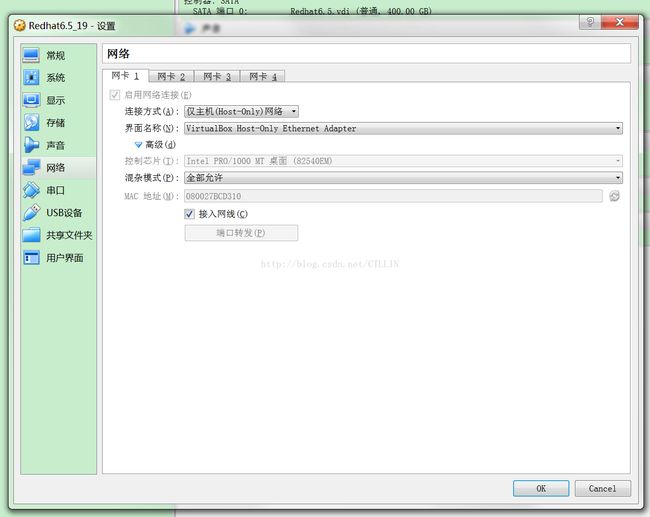Click the 用户界面 label in sidebar
This screenshot has width=650, height=517.
point(65,258)
